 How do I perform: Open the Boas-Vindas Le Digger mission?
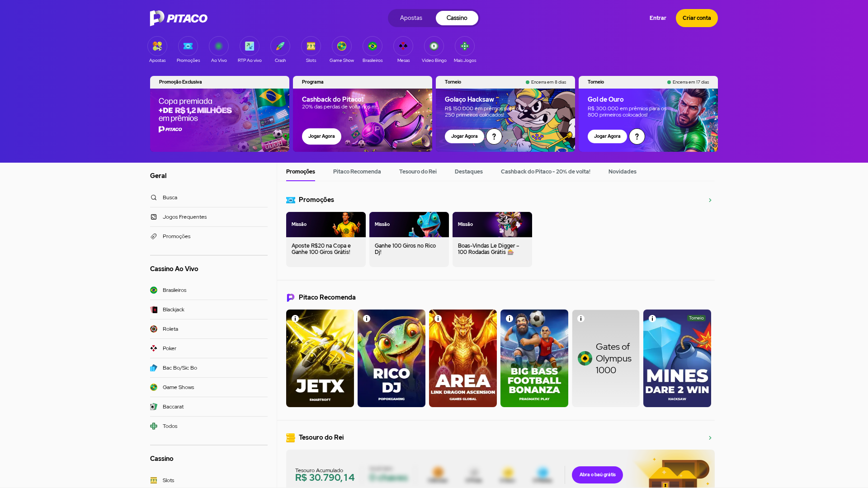pyautogui.click(x=492, y=239)
